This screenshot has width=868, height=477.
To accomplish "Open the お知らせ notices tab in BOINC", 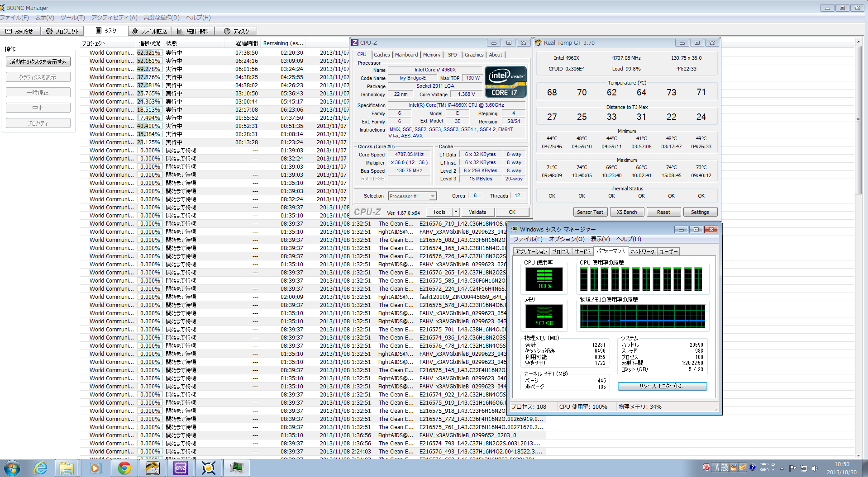I will click(x=19, y=31).
